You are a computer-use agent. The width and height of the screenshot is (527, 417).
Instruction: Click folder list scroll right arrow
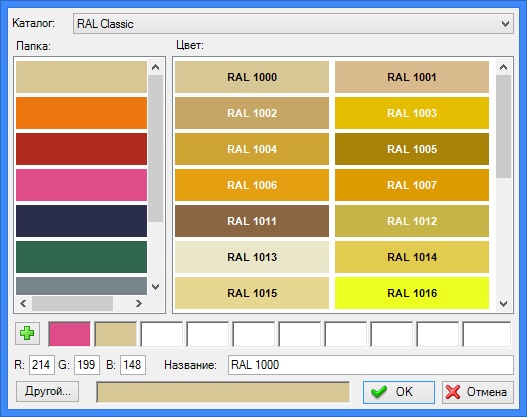click(138, 303)
